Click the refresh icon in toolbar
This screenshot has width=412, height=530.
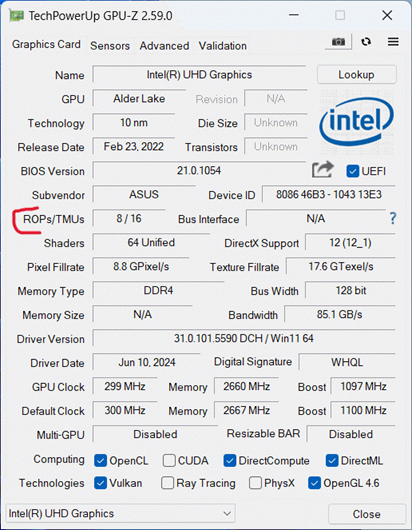[366, 42]
